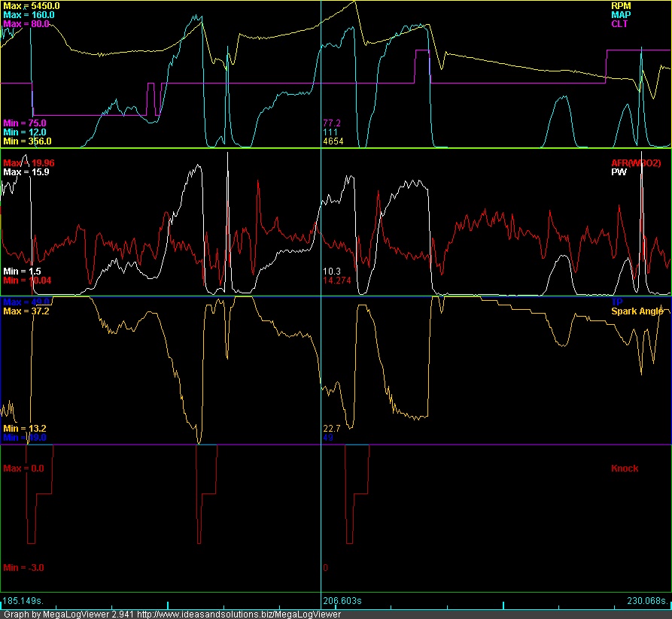The image size is (672, 619).
Task: Click the Min = 10.04 AFR value
Action: pos(27,281)
